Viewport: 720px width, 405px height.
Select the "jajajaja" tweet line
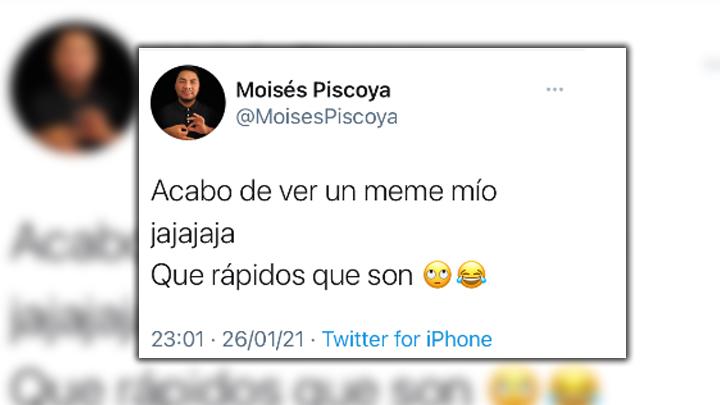point(193,234)
